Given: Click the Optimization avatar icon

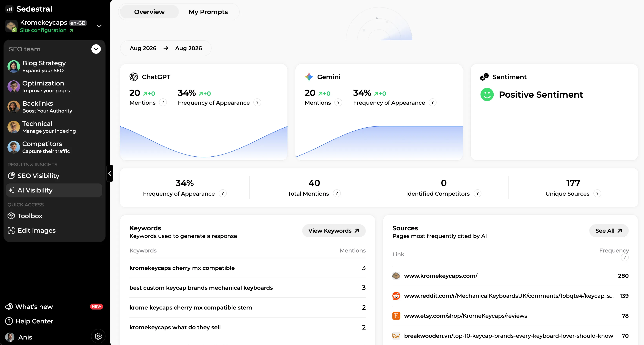Looking at the screenshot, I should (x=14, y=87).
